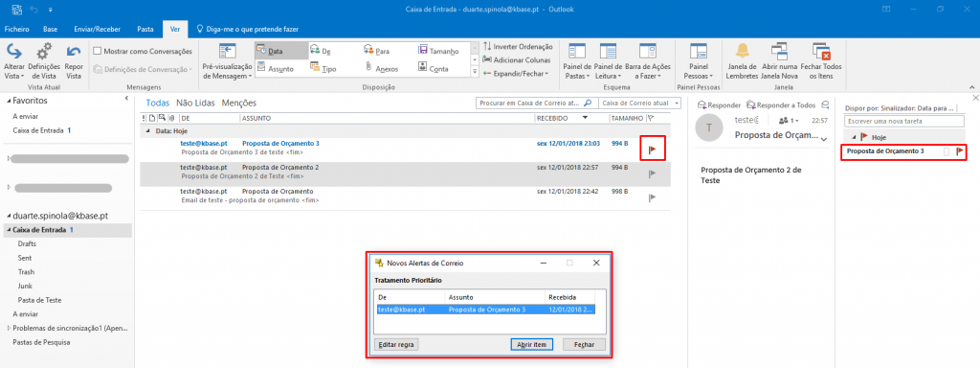Arrange messages by Data
The height and width of the screenshot is (368, 980).
coord(280,51)
